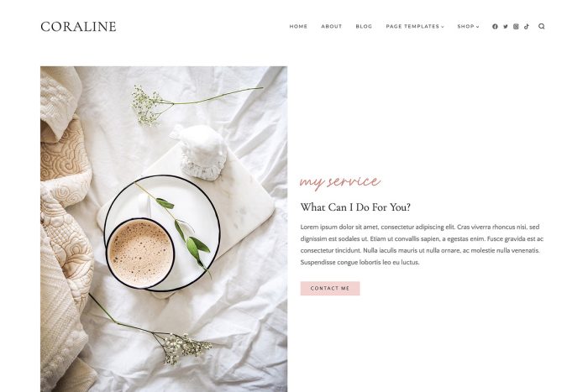Click the "my service" script text
The height and width of the screenshot is (392, 588).
click(x=340, y=182)
